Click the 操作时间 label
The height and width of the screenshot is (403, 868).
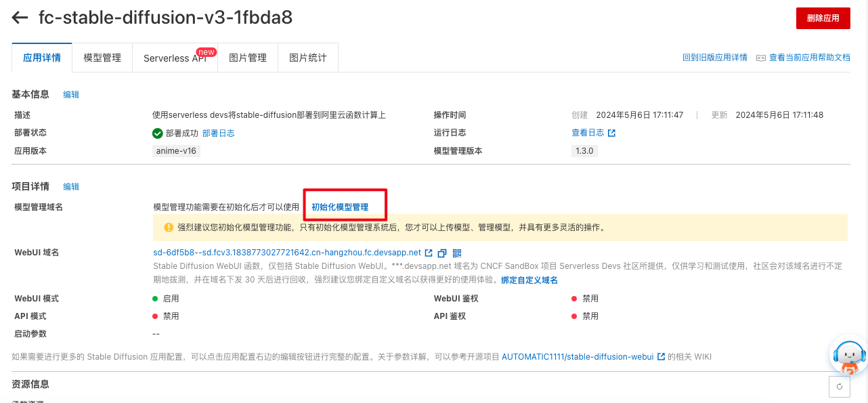pos(450,115)
